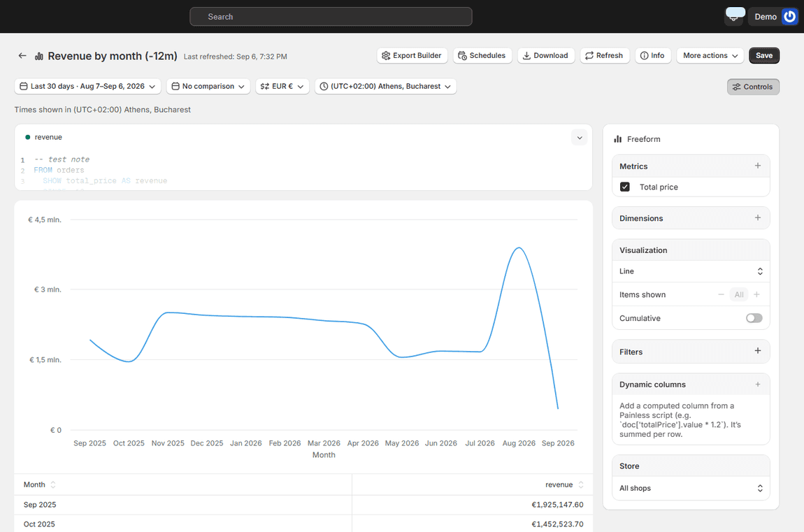
Task: Sort by the revenue column sort icon
Action: pyautogui.click(x=580, y=484)
